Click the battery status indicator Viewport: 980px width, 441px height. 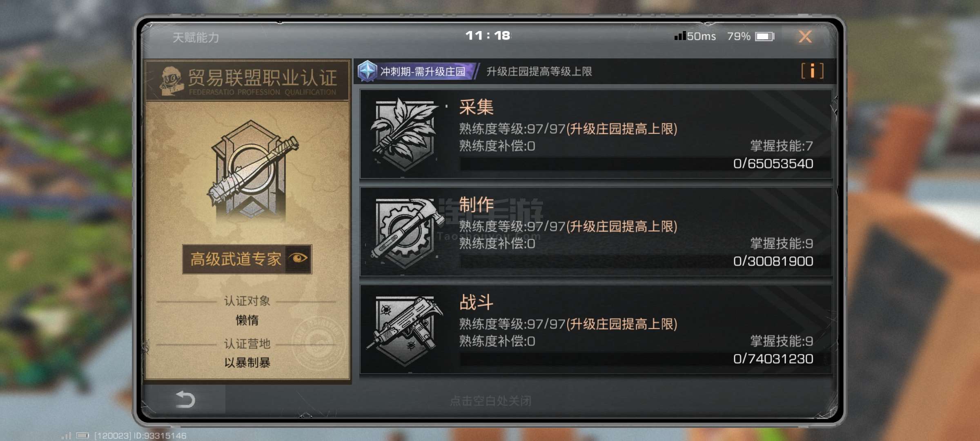(764, 37)
